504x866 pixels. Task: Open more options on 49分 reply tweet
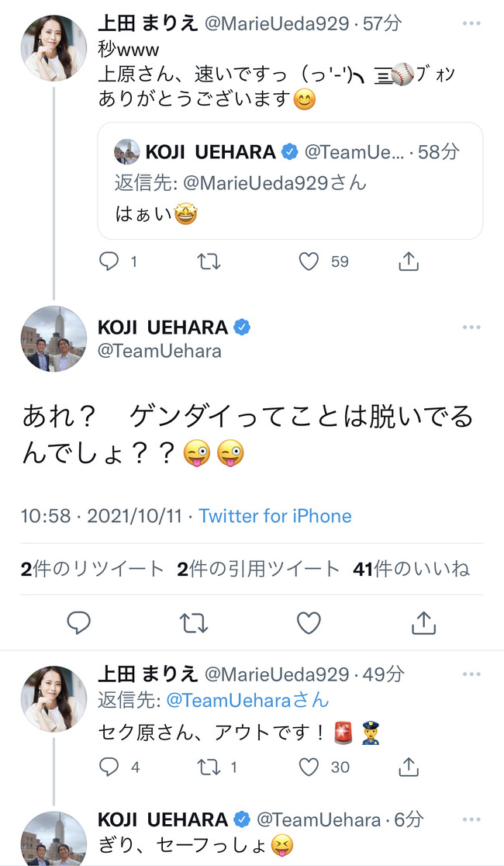[x=471, y=674]
